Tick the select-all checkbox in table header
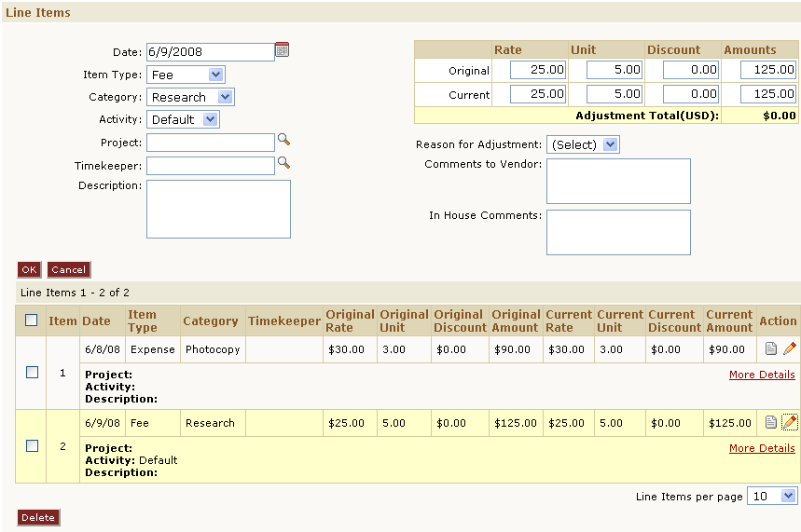Image resolution: width=801 pixels, height=532 pixels. (31, 321)
